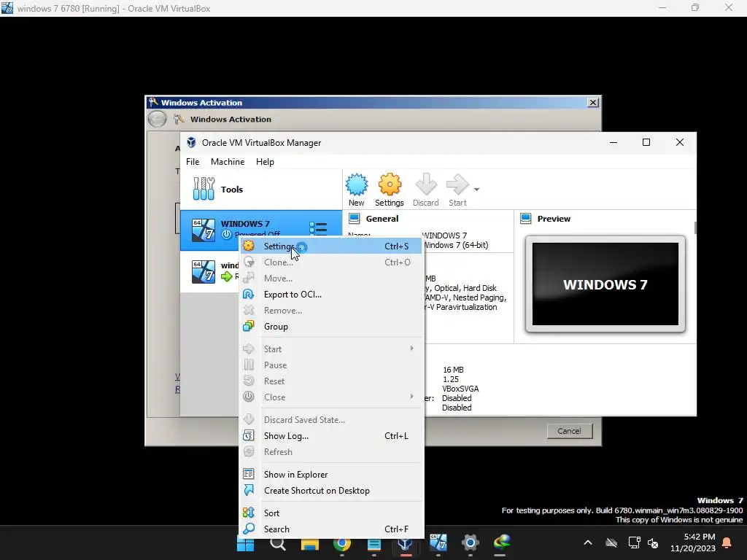Screen dimensions: 747x560
Task: Choose Show Log... in the context menu
Action: point(330,436)
